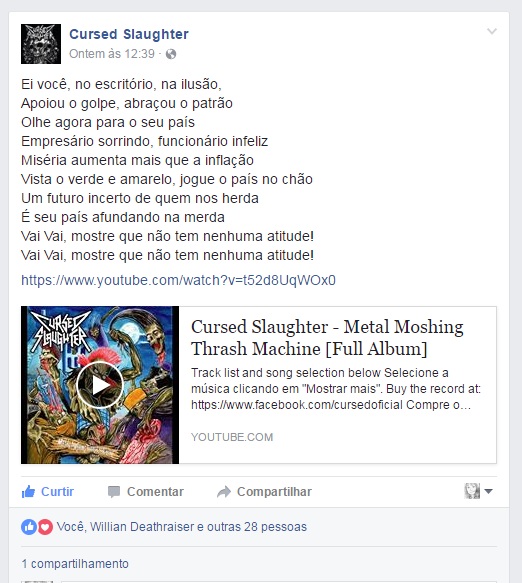Click the public globe privacy icon
523x583 pixels.
(171, 54)
